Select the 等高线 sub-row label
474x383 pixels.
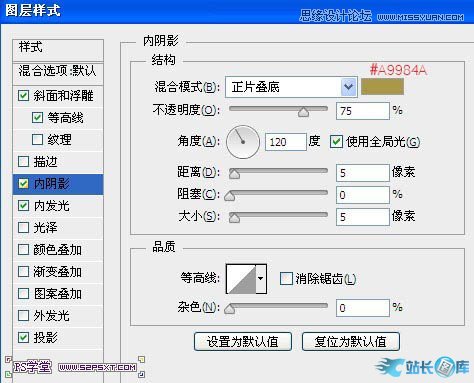65,118
